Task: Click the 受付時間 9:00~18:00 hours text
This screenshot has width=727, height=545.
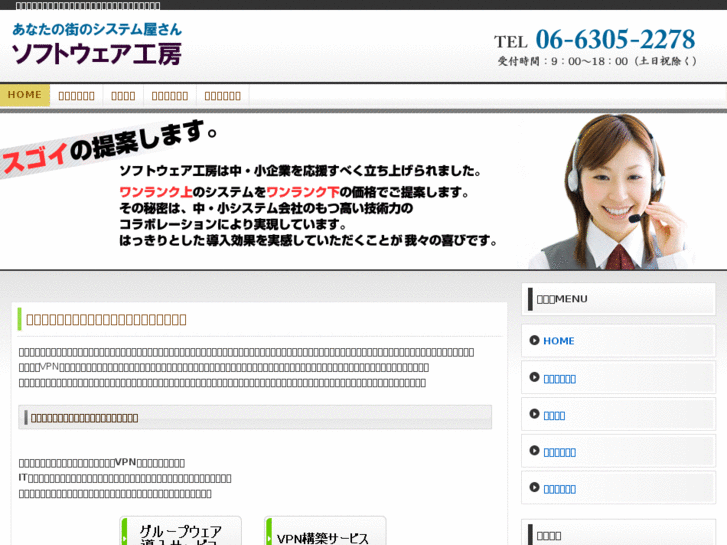Action: pos(597,61)
